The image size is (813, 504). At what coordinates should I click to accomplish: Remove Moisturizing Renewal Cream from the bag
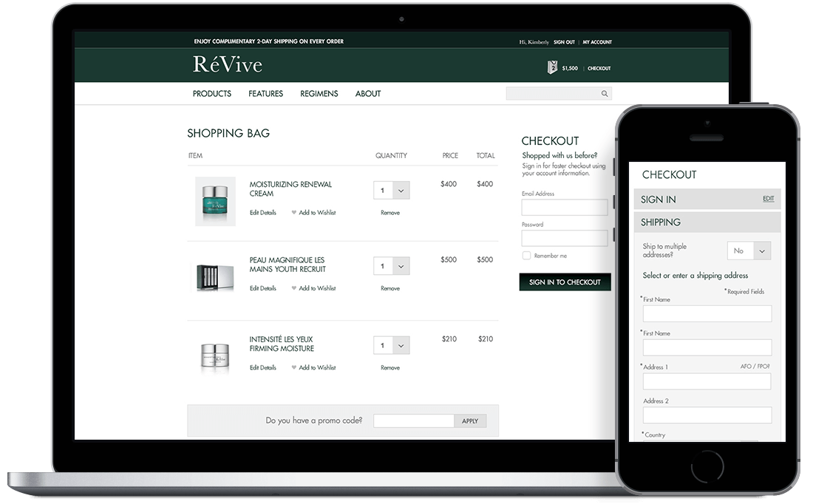pyautogui.click(x=390, y=213)
